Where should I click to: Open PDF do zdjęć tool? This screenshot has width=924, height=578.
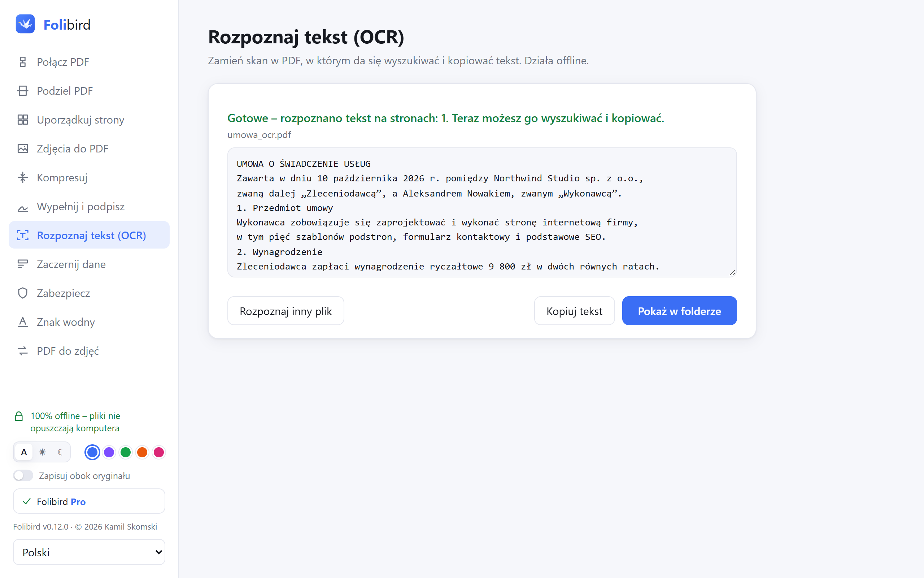[89, 351]
